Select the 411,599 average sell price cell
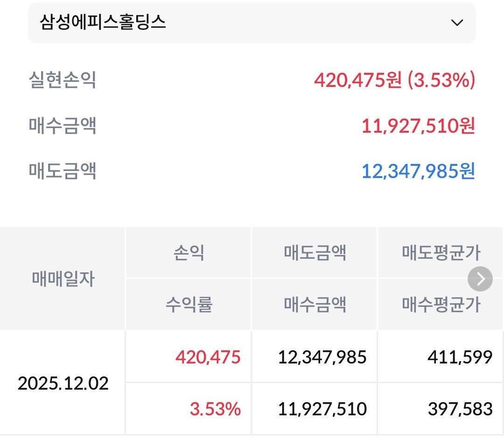Image resolution: width=504 pixels, height=441 pixels. 460,357
